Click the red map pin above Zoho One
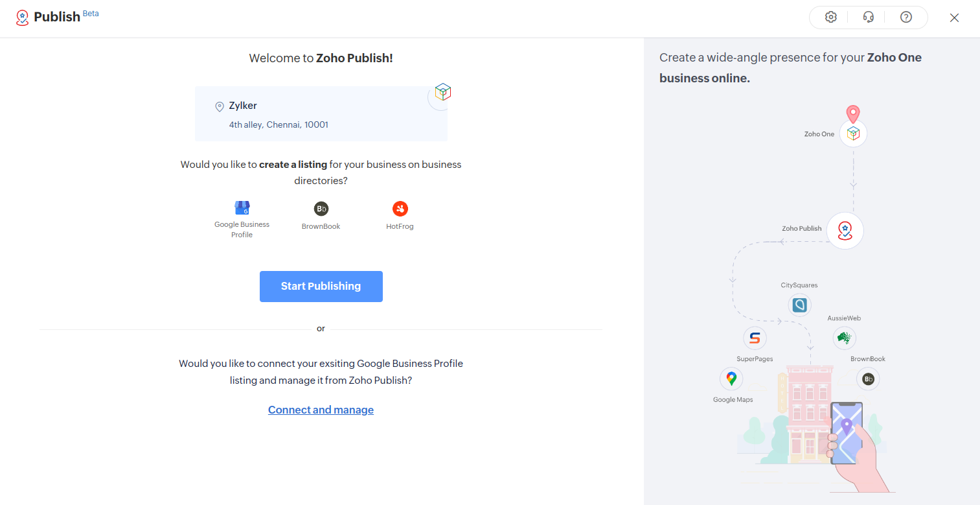This screenshot has height=505, width=980. pos(853,114)
